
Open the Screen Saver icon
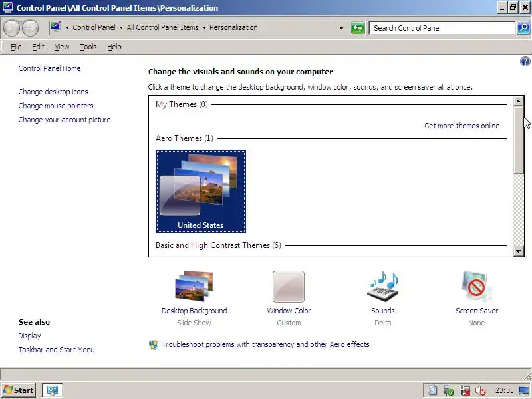[476, 286]
